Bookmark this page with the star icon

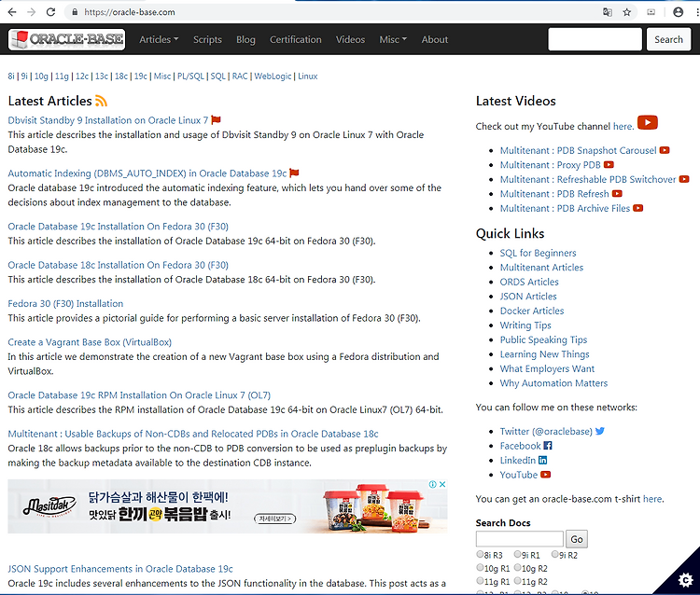tap(627, 12)
